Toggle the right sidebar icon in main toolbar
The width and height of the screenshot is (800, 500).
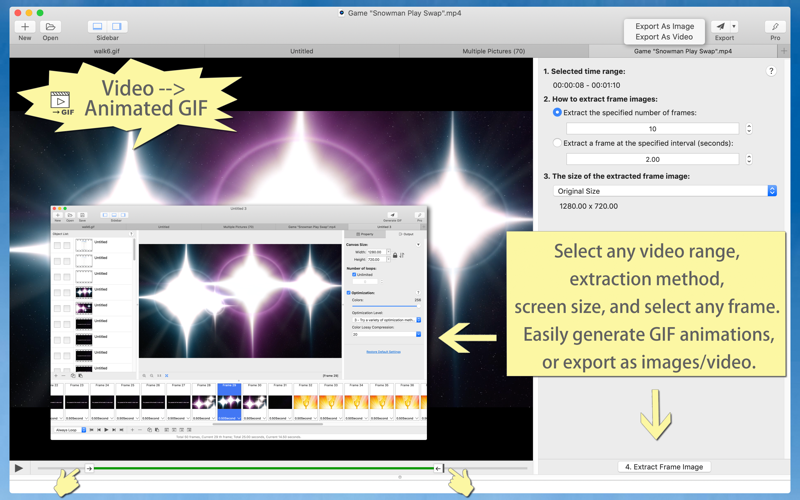click(x=117, y=27)
